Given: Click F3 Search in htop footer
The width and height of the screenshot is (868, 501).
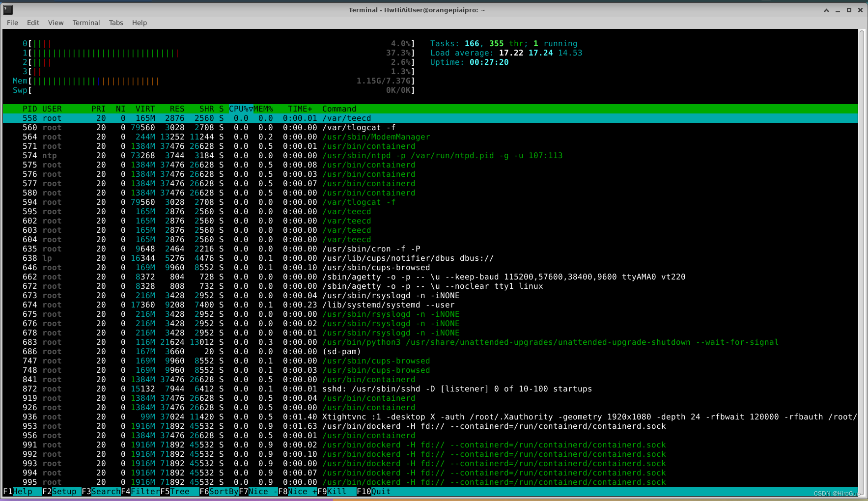Looking at the screenshot, I should pyautogui.click(x=101, y=492).
